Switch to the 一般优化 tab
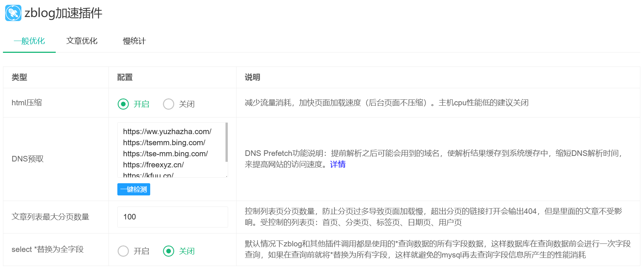The width and height of the screenshot is (644, 273). click(29, 41)
